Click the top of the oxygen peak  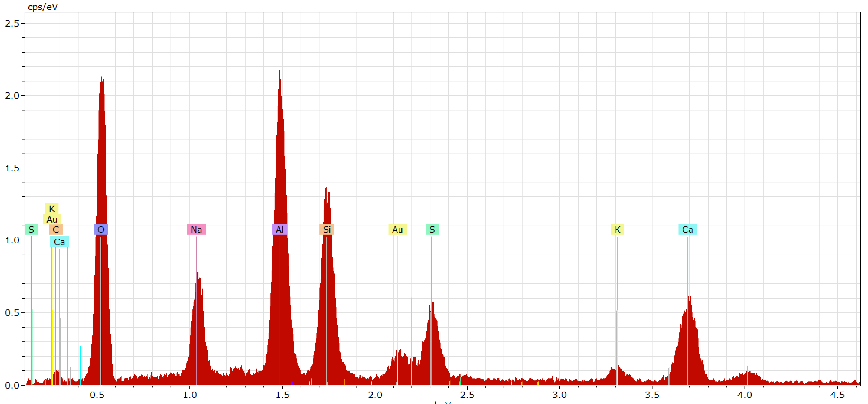click(102, 77)
